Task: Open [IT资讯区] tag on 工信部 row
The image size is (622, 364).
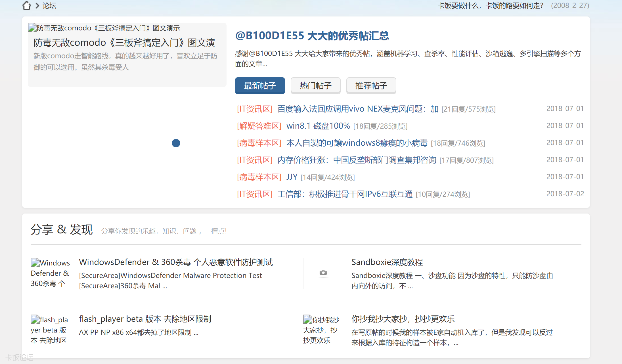Action: tap(255, 194)
